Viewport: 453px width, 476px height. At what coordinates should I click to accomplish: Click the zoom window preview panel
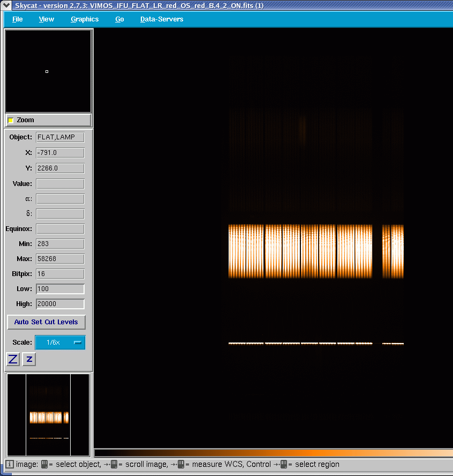tap(48, 71)
